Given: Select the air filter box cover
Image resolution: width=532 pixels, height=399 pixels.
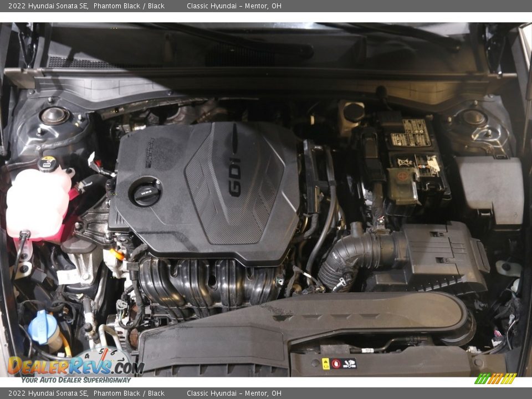Looking at the screenshot, I should coord(438,249).
